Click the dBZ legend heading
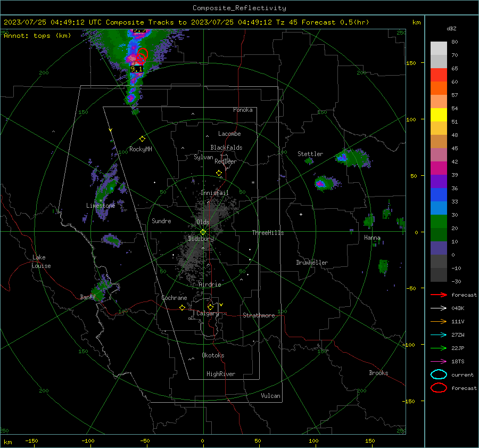 (x=451, y=28)
